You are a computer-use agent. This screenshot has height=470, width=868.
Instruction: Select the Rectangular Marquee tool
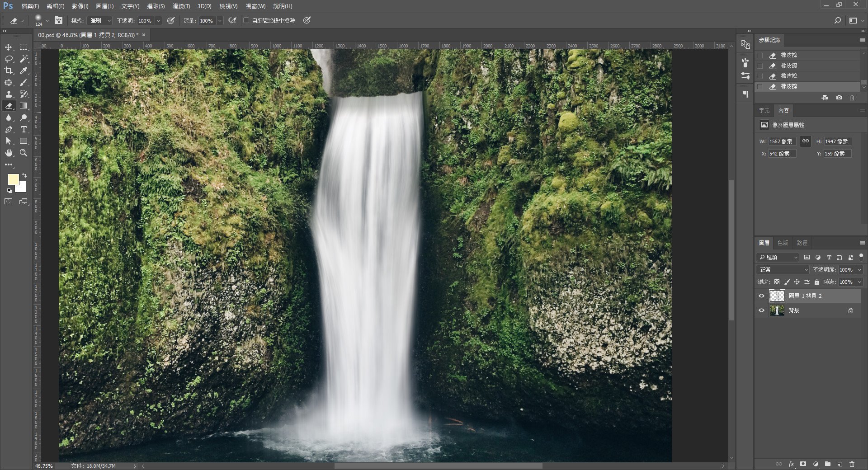click(x=24, y=47)
